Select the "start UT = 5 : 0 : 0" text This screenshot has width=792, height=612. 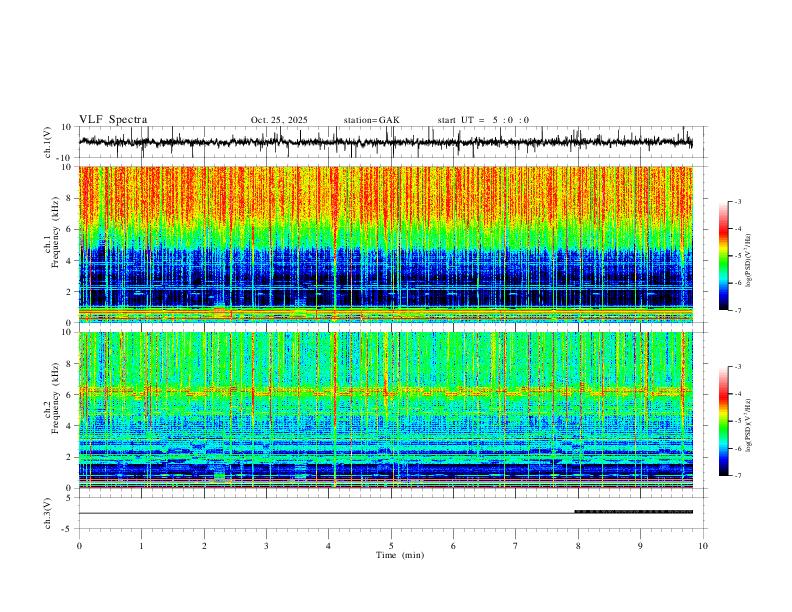pos(483,120)
